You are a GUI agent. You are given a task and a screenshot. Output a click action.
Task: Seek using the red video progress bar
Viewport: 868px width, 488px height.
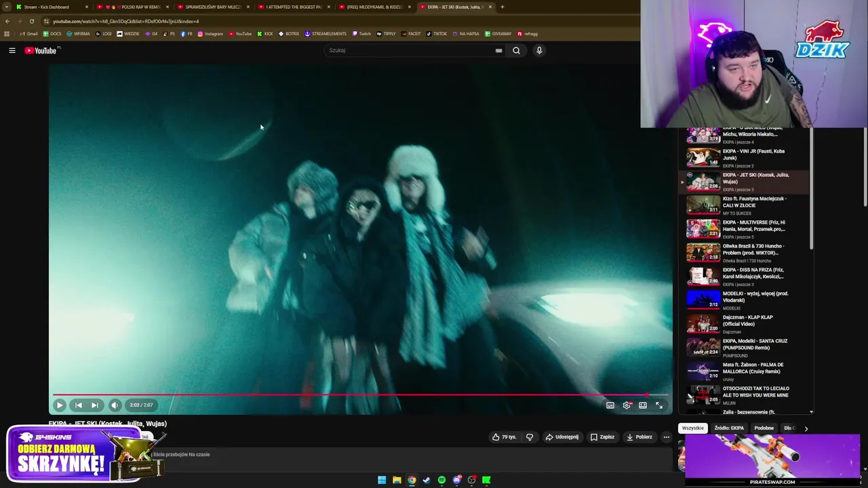point(359,394)
